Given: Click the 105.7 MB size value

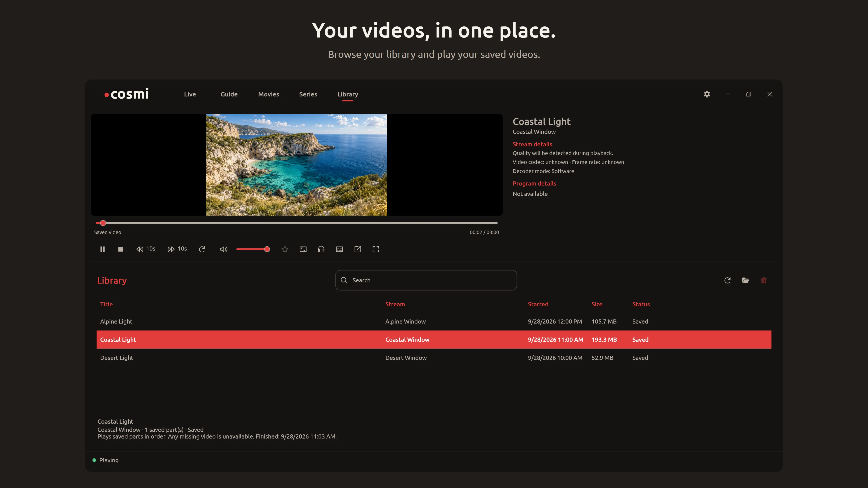Looking at the screenshot, I should [x=604, y=321].
